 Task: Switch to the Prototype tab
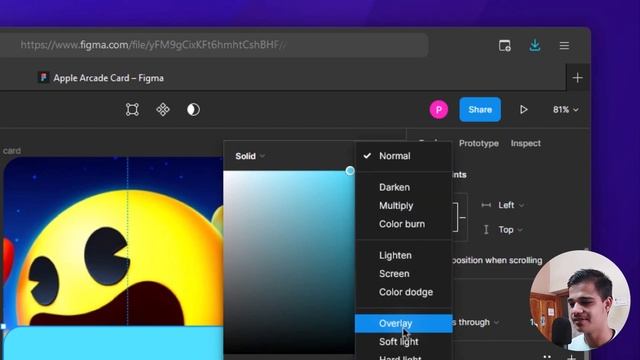479,143
